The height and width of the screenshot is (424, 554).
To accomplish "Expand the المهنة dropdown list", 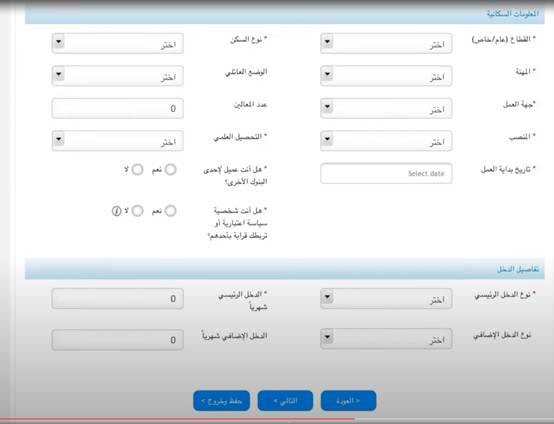I will click(x=386, y=76).
